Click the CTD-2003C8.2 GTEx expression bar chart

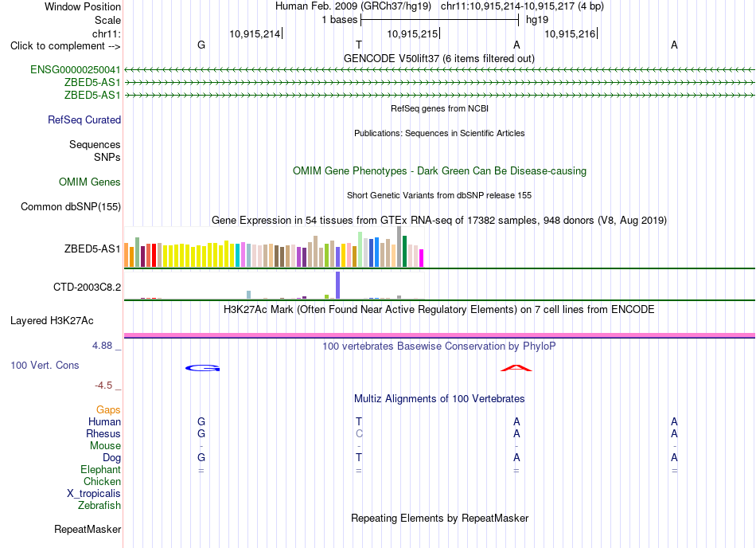pos(274,285)
